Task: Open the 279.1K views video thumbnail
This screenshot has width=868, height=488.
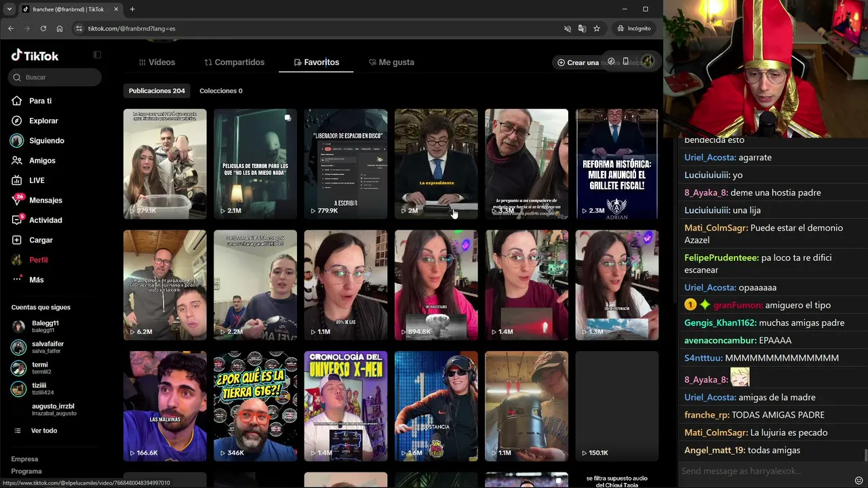Action: [165, 164]
